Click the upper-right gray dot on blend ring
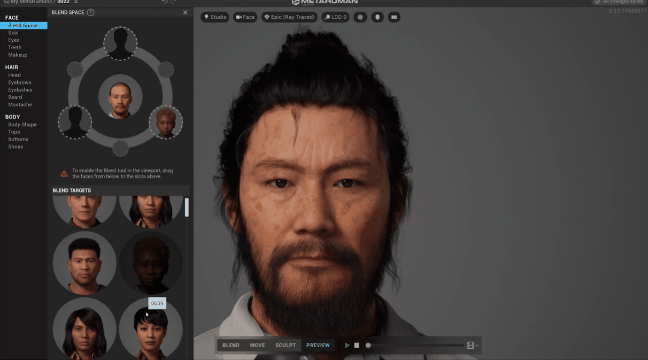The height and width of the screenshot is (360, 648). [x=166, y=69]
